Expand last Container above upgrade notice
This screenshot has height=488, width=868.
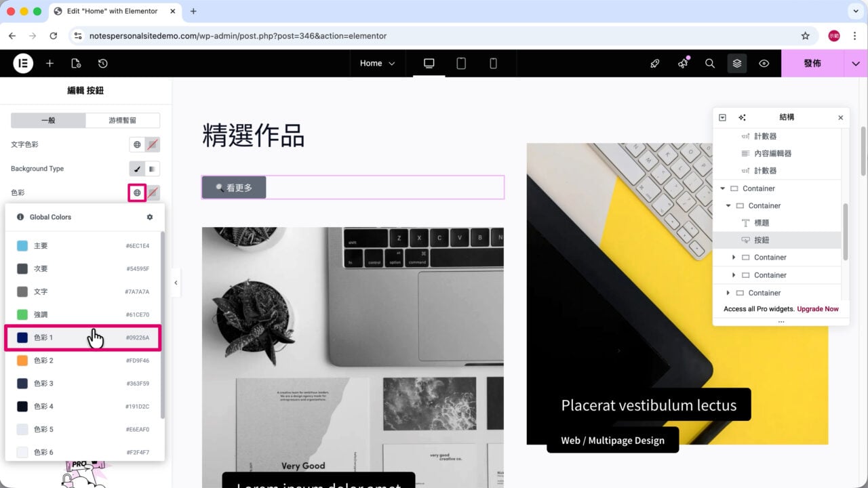point(728,293)
